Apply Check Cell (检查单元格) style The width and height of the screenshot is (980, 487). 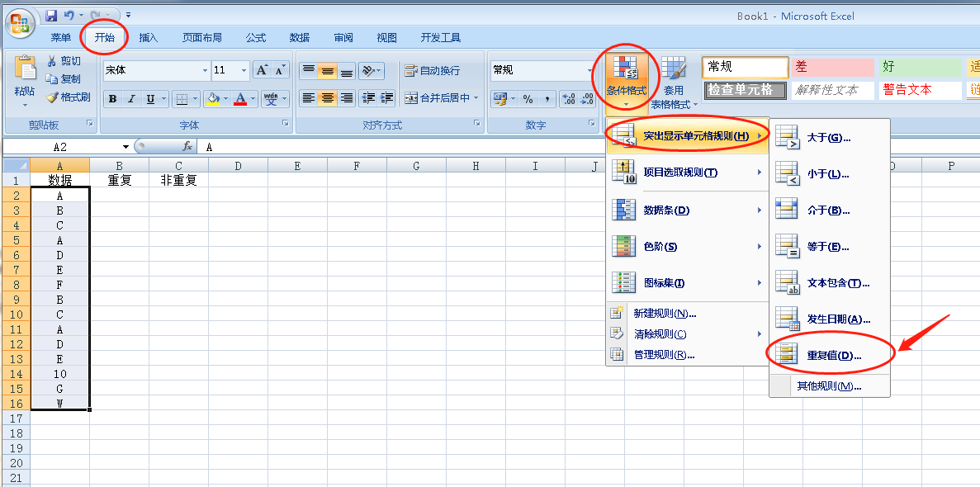(745, 90)
